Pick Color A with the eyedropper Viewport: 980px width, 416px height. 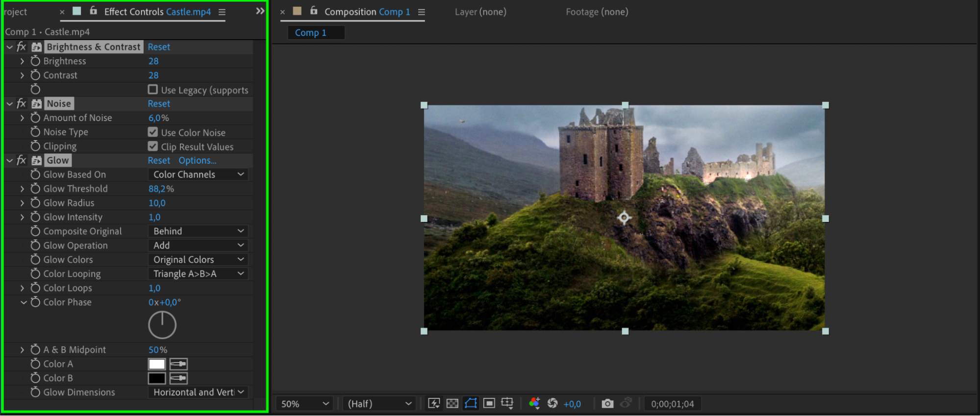178,364
